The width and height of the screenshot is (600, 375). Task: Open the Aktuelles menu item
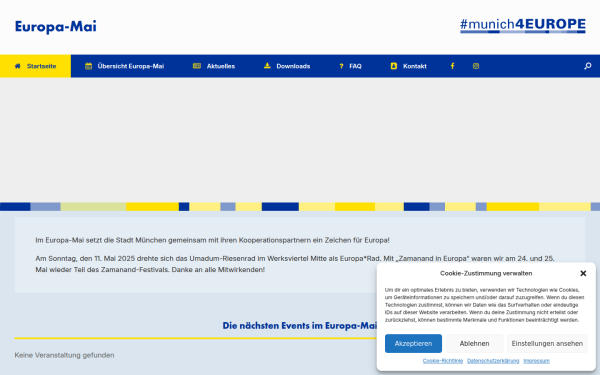tap(214, 66)
